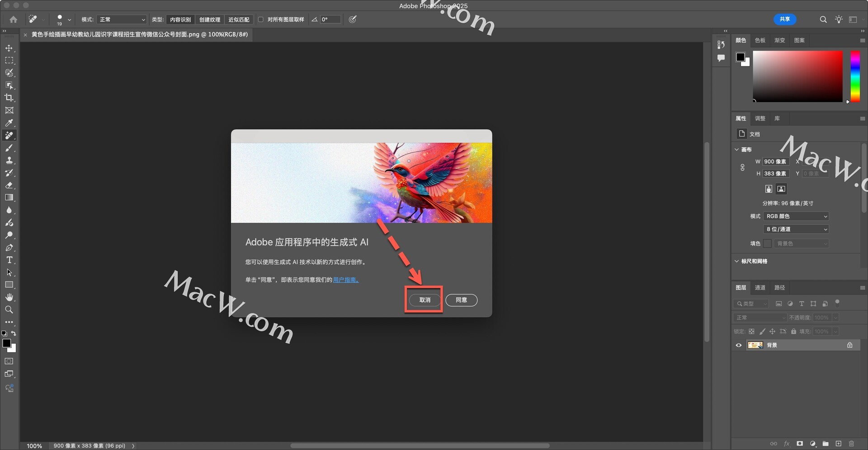Open the Color panel options menu
Viewport: 868px width, 450px height.
tap(863, 41)
